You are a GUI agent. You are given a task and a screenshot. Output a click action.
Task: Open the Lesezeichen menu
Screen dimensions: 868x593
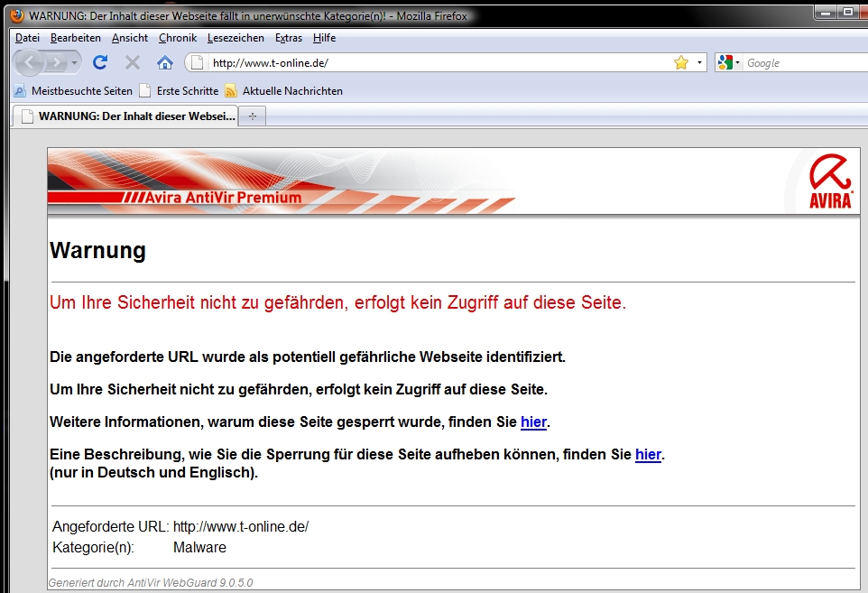[235, 38]
